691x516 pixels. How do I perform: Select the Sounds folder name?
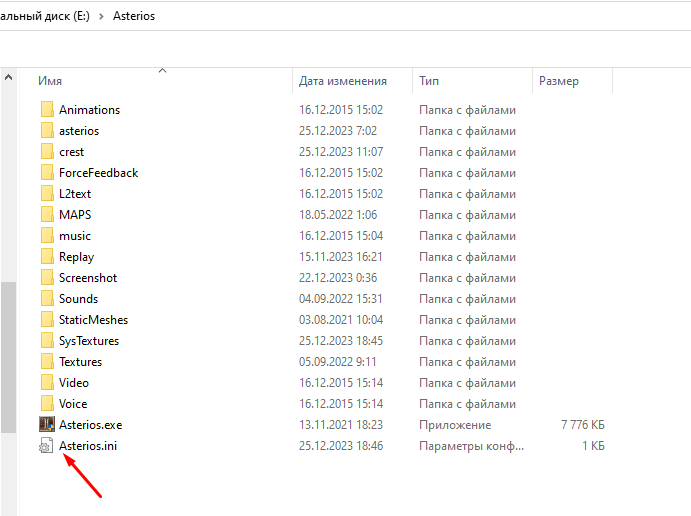tap(78, 299)
